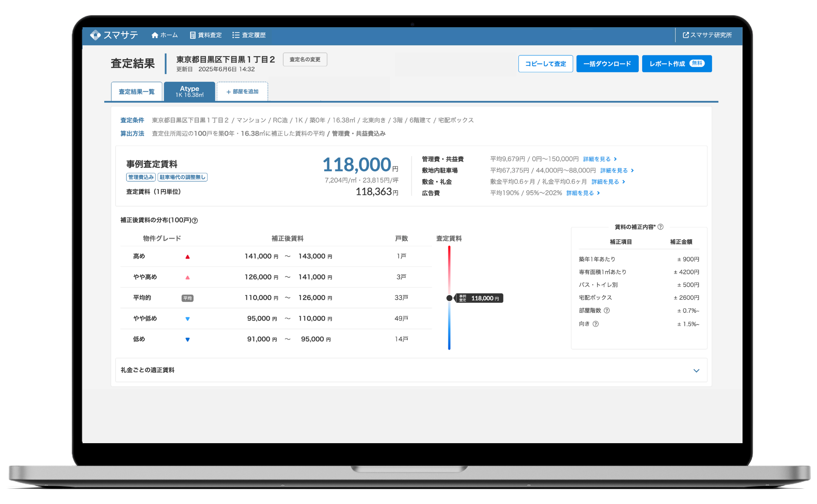The width and height of the screenshot is (817, 504).
Task: Open スマサテ研究所 external link
Action: [x=707, y=35]
